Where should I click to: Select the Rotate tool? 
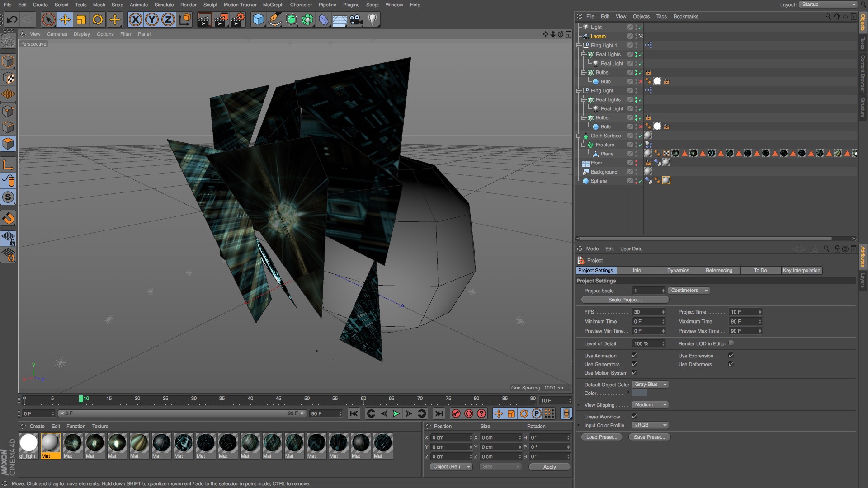point(98,19)
